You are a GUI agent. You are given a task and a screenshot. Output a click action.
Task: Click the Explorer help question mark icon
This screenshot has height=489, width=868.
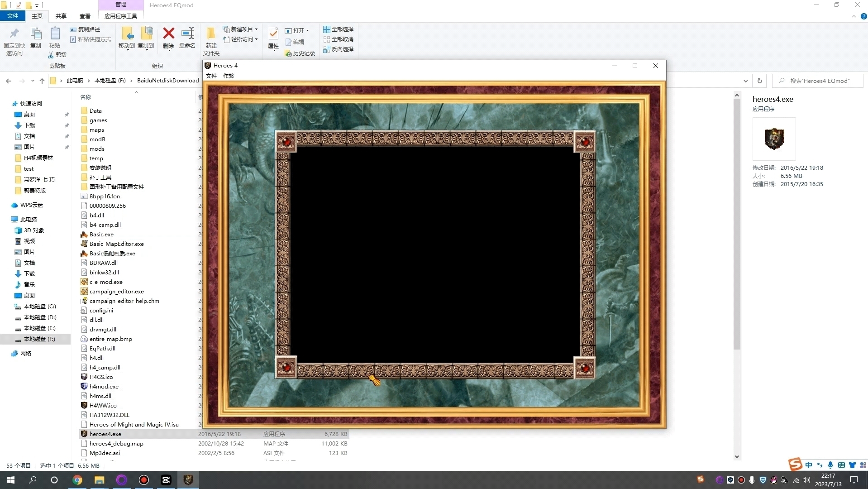tap(863, 16)
